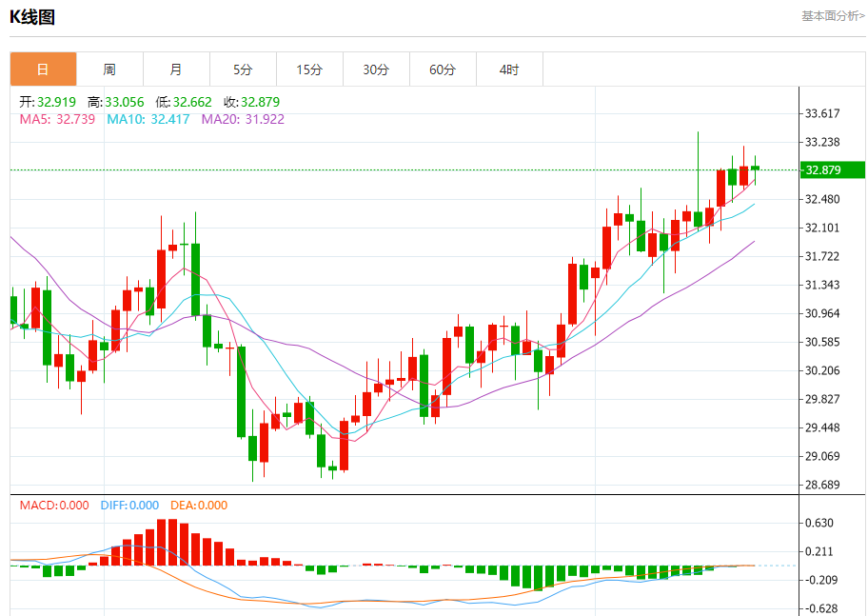Click the 33.617 price axis label
Screen dimensions: 868x616
[x=822, y=113]
